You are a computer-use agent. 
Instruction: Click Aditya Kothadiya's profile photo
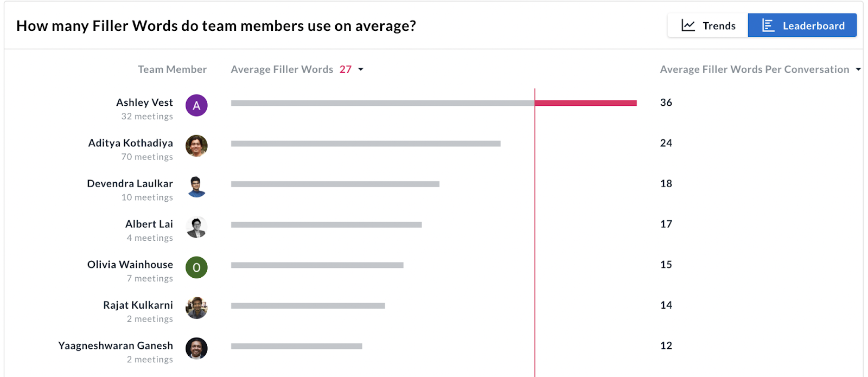pos(196,146)
